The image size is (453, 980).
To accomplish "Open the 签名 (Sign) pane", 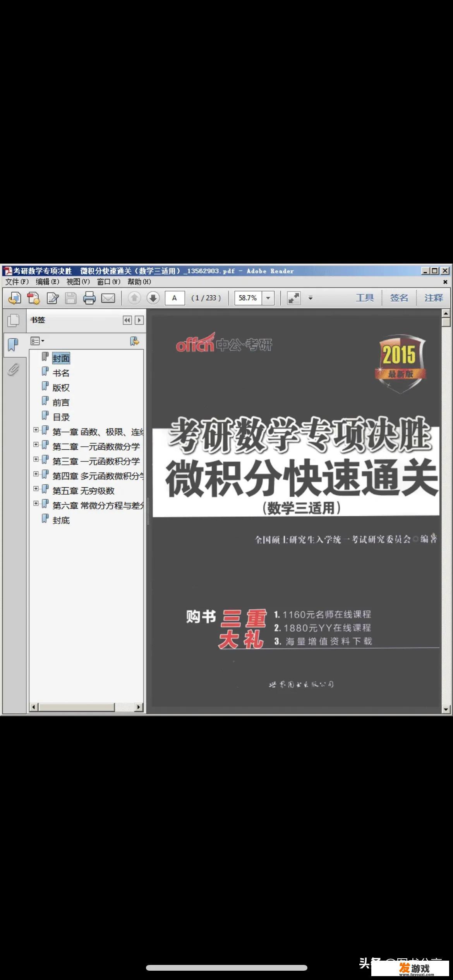I will click(x=399, y=298).
